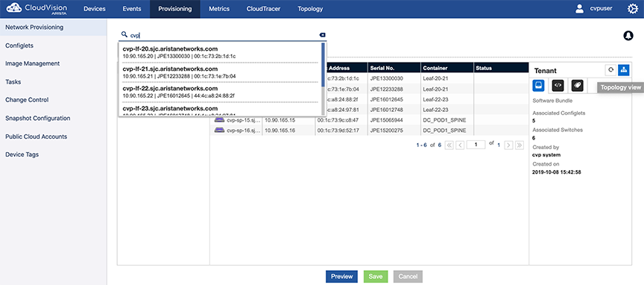This screenshot has height=285, width=644.
Task: Go to previous page of table
Action: click(x=461, y=145)
